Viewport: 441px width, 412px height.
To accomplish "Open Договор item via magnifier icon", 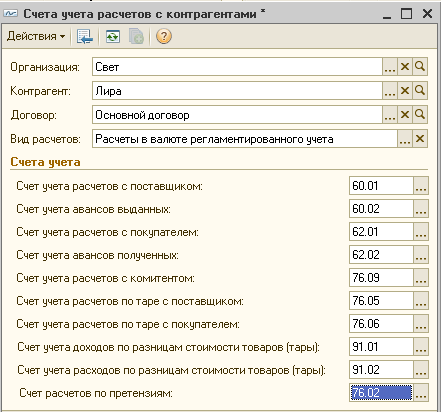I will point(420,115).
